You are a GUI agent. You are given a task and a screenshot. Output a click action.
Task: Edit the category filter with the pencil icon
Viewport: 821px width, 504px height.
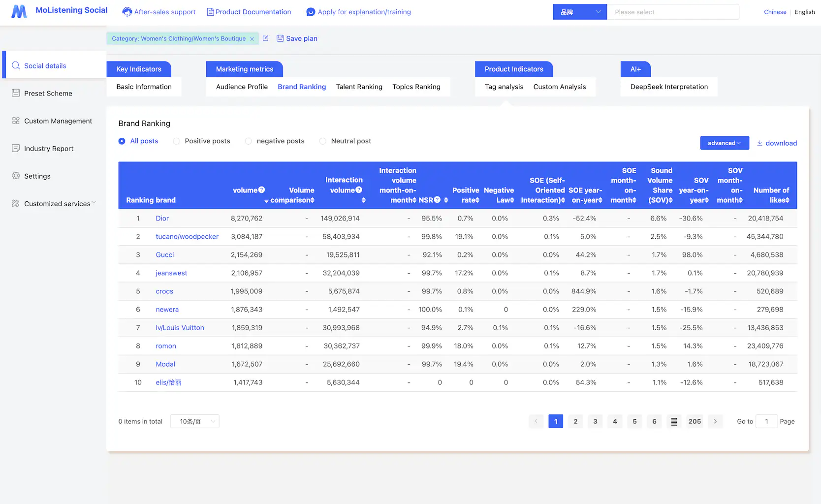[x=265, y=38]
